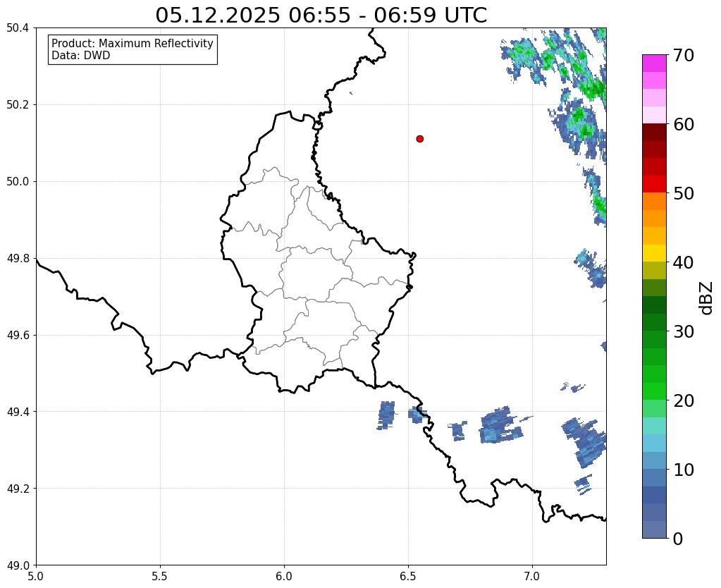The image size is (721, 588).
Task: Click the colorbar tick label 40
Action: point(684,262)
